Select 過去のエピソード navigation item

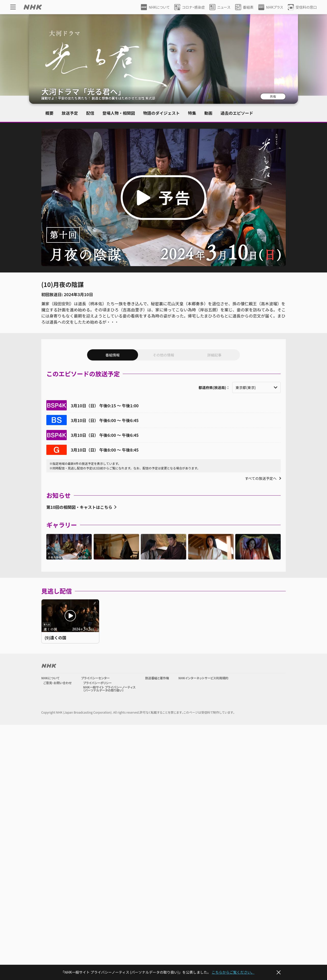236,113
